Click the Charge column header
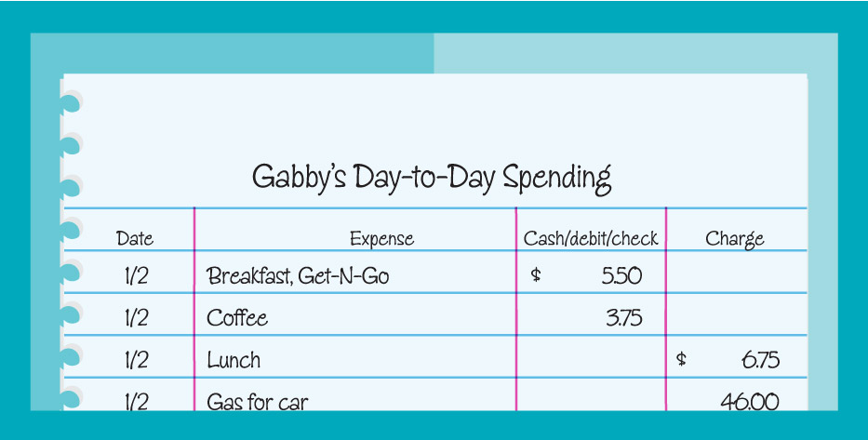Viewport: 868px width, 440px height. pyautogui.click(x=734, y=238)
